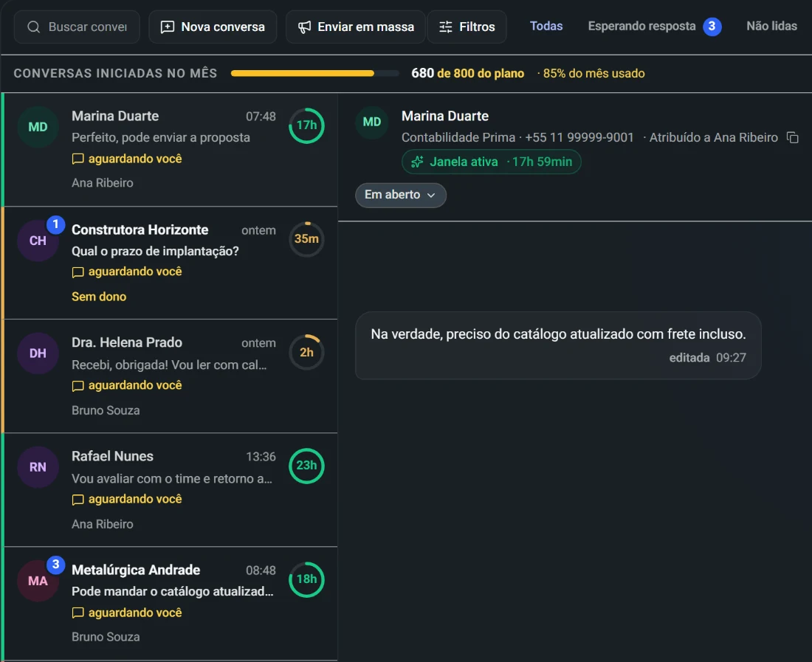This screenshot has height=662, width=812.
Task: Click Ana Ribeiro owner on Rafael Nunes row
Action: [103, 524]
